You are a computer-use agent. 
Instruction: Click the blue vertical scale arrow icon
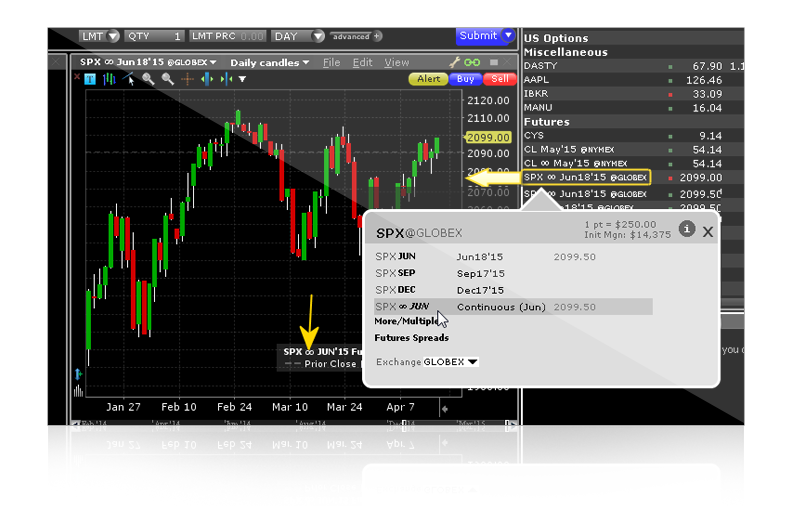coord(78,374)
